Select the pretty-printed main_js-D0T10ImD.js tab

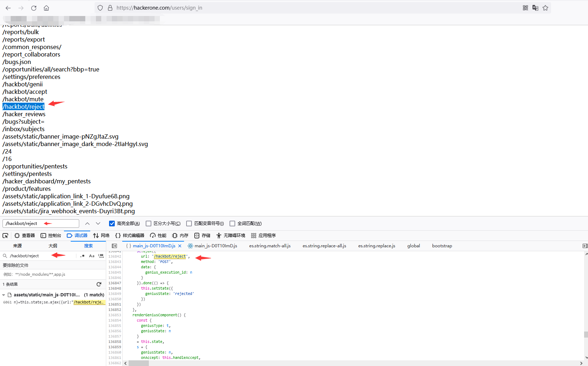click(154, 246)
